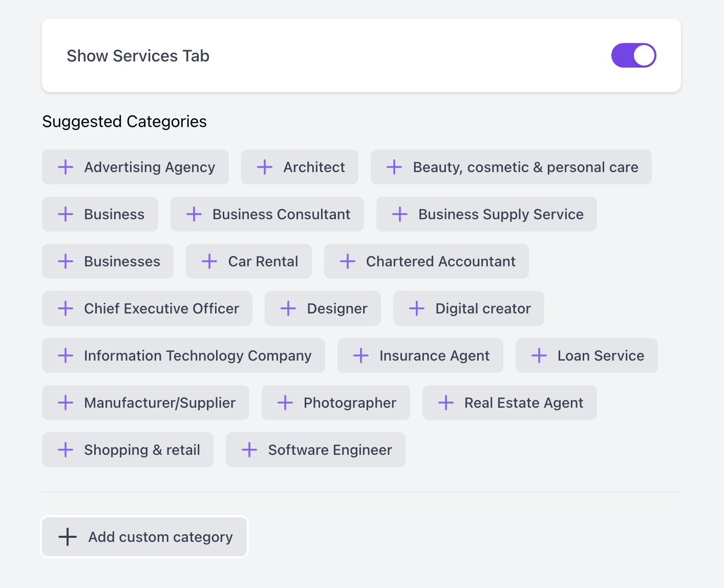Viewport: 724px width, 588px height.
Task: Click plus icon beside Software Engineer
Action: tap(249, 450)
